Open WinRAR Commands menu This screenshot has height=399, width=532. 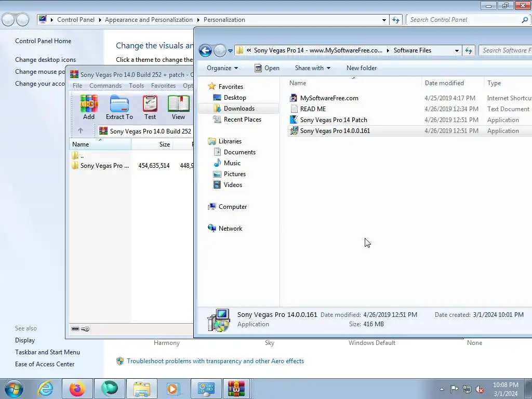tap(105, 86)
